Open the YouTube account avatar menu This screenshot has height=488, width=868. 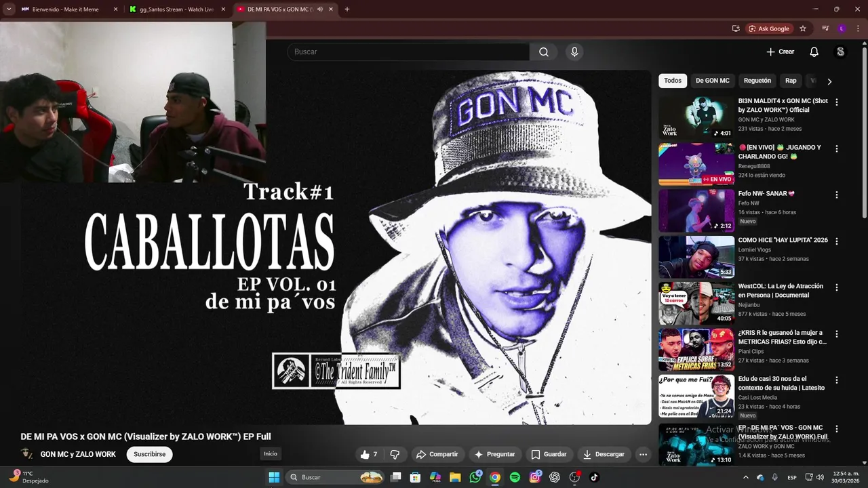coord(840,52)
